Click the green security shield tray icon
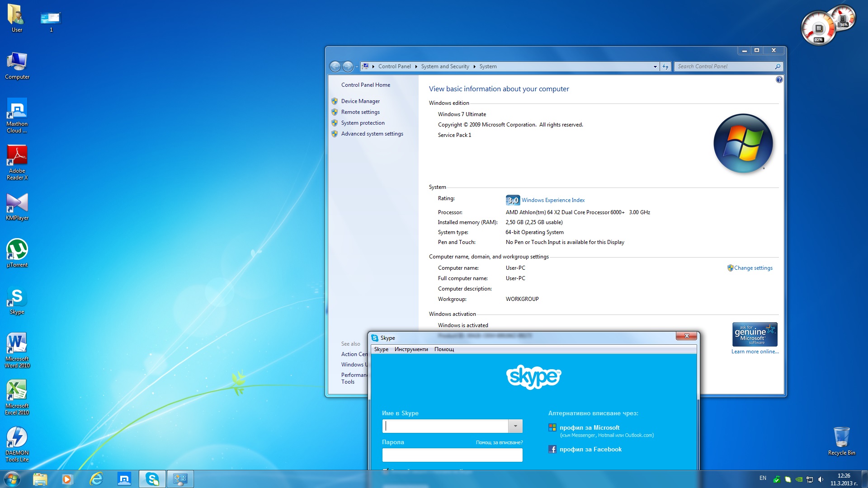 point(777,479)
